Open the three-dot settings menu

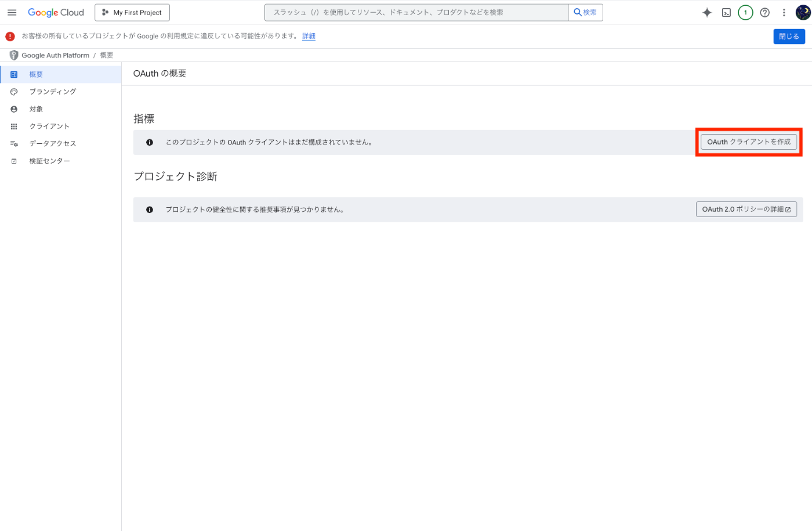point(784,12)
